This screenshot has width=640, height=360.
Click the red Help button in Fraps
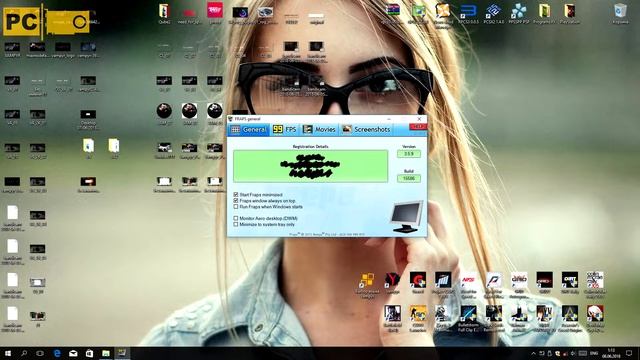click(418, 127)
